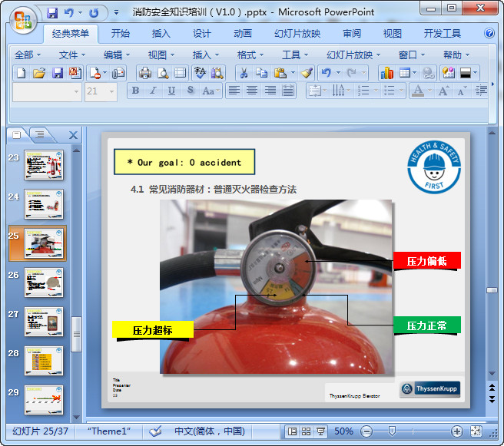Open the 文件 dropdown menu
The height and width of the screenshot is (446, 504).
point(72,55)
